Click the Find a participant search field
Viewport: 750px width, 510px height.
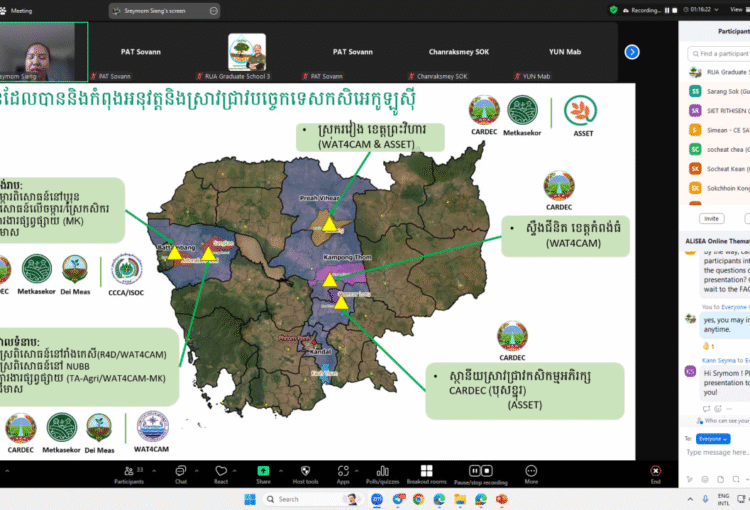720,53
